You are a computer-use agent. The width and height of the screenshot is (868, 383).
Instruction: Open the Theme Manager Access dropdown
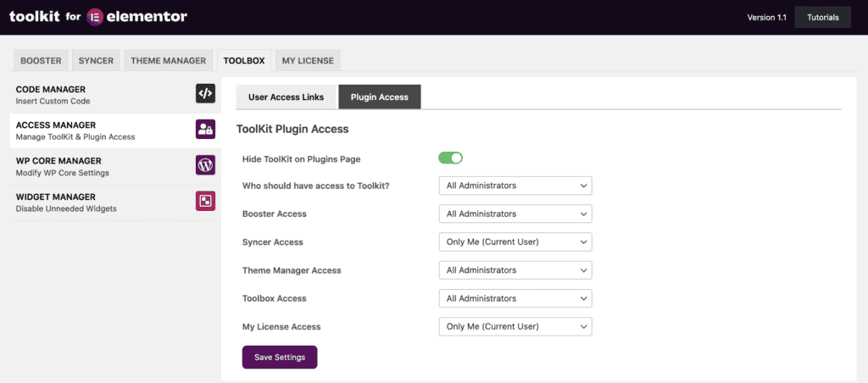(x=515, y=270)
